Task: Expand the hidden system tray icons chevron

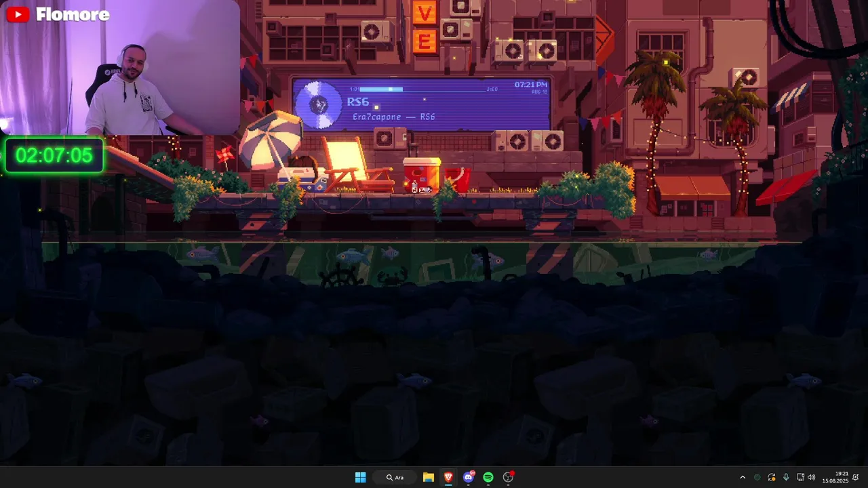Action: coord(743,477)
